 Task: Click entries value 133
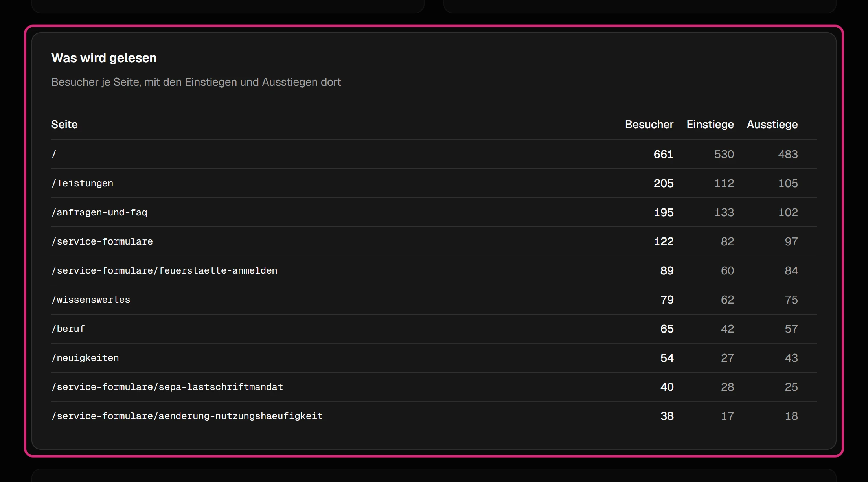coord(724,212)
